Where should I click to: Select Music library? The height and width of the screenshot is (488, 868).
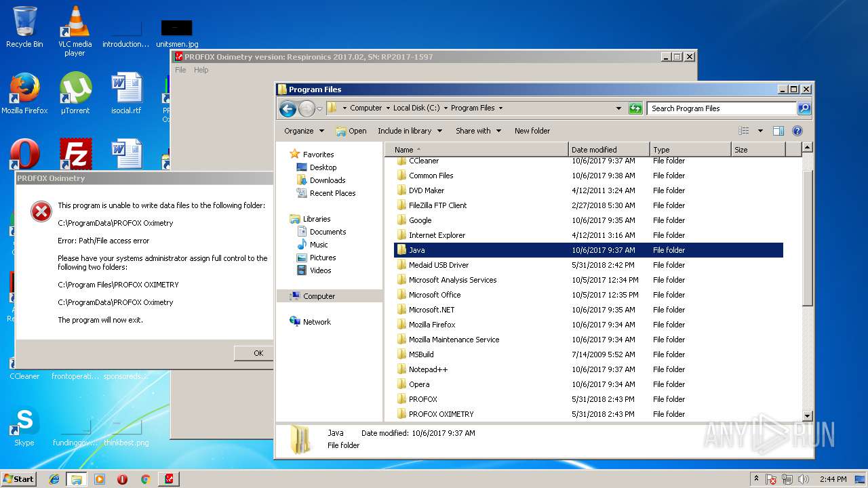coord(319,245)
